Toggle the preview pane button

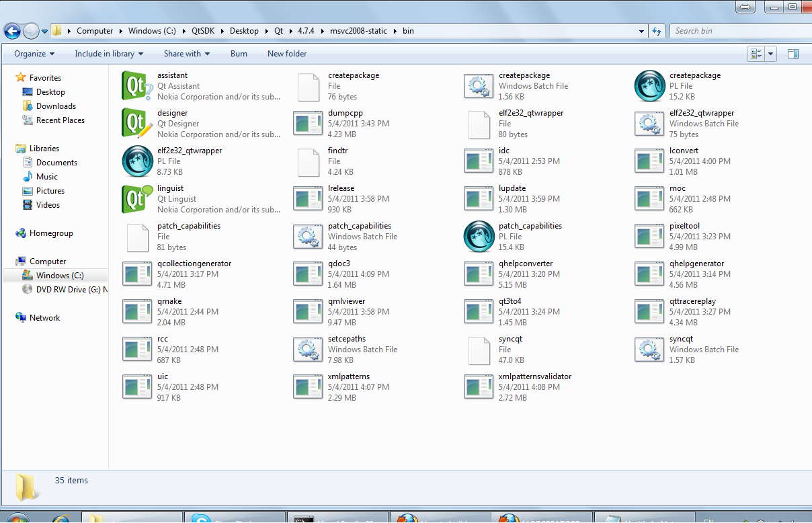[x=793, y=54]
